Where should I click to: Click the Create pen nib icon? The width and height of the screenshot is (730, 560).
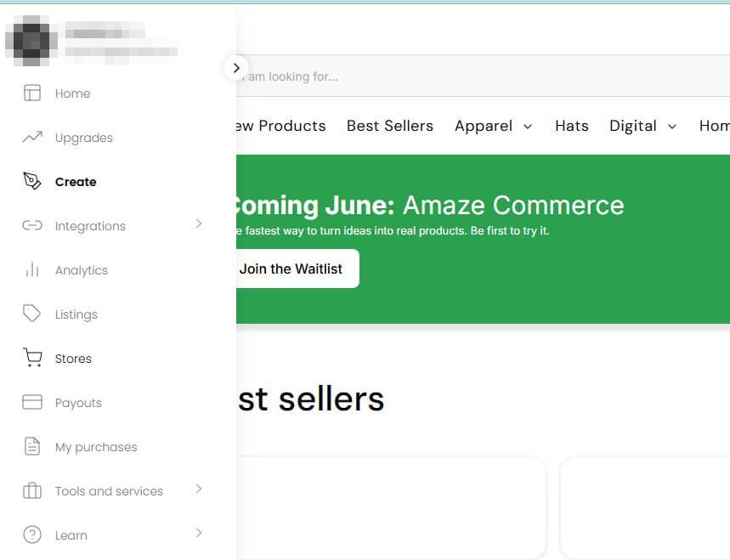pos(32,181)
